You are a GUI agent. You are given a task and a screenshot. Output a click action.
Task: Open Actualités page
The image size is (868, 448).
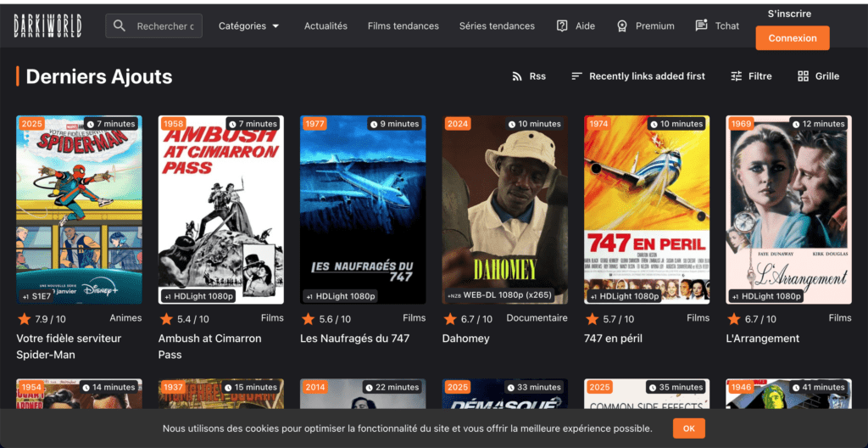pos(325,26)
